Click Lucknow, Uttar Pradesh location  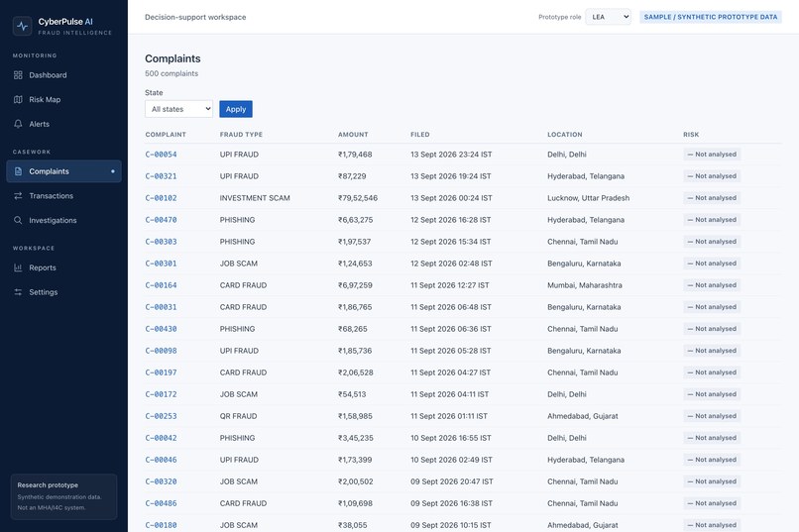tap(588, 198)
